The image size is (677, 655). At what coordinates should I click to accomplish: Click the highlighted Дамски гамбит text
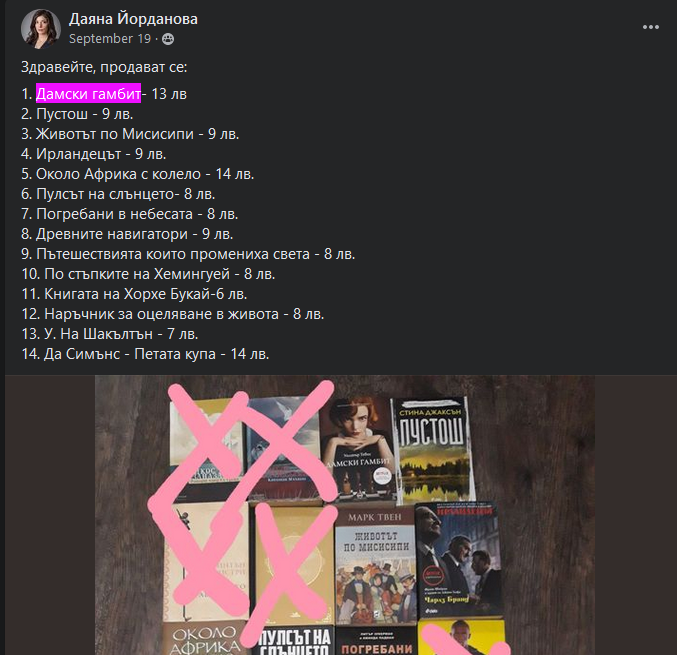coord(88,93)
